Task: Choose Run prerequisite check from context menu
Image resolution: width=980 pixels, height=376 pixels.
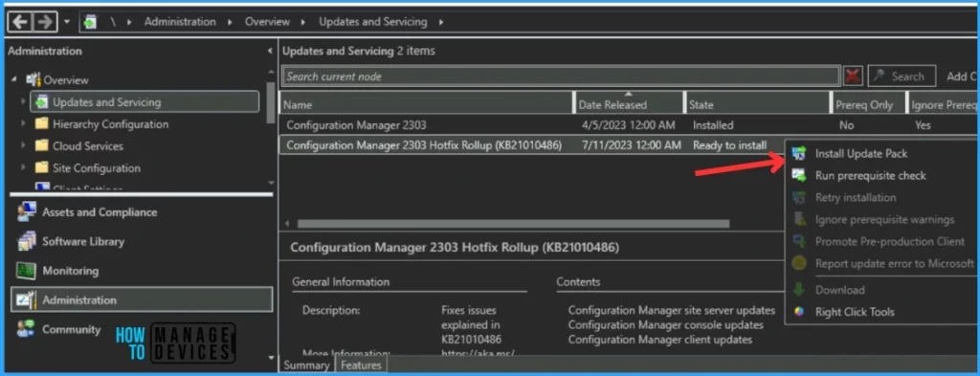Action: pyautogui.click(x=871, y=175)
